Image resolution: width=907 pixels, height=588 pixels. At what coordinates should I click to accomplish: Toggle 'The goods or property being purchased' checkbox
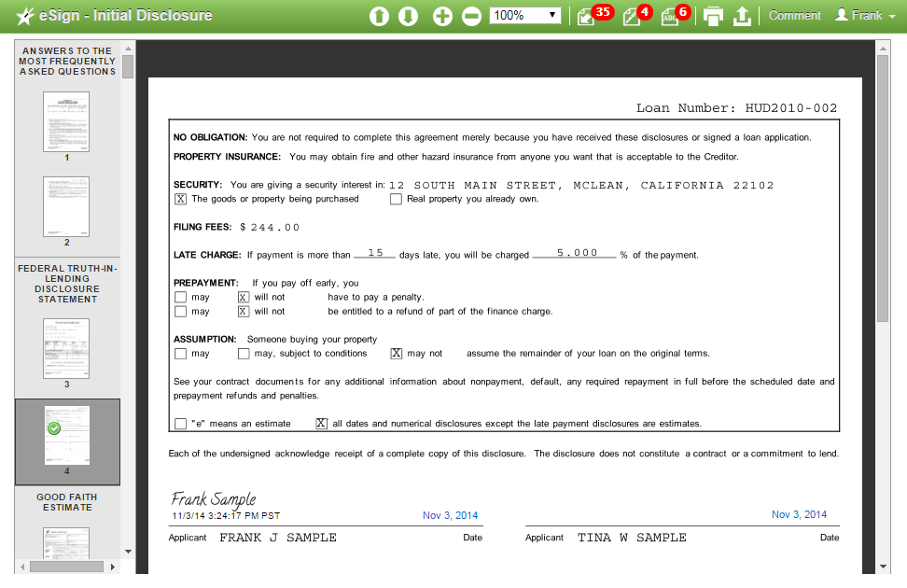pyautogui.click(x=180, y=199)
